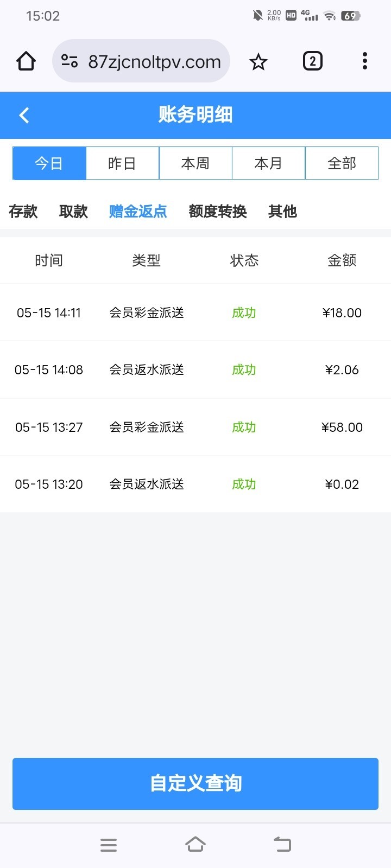Open the tab switcher showing 2 tabs
Viewport: 391px width, 868px height.
pyautogui.click(x=312, y=61)
